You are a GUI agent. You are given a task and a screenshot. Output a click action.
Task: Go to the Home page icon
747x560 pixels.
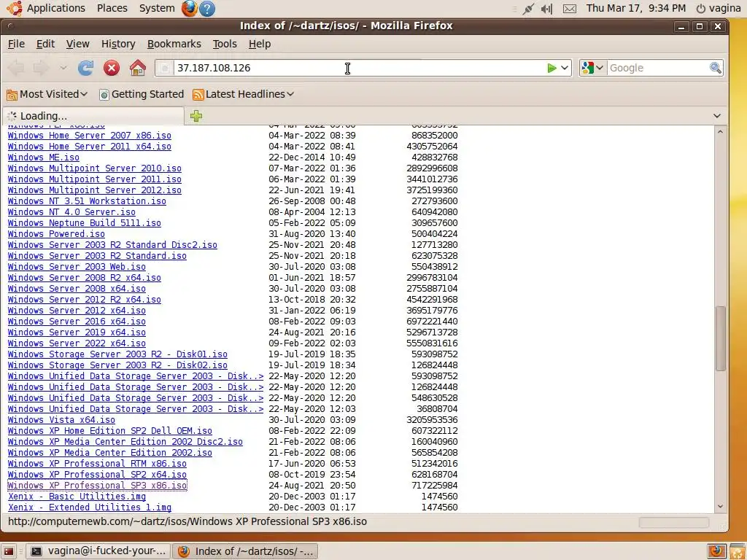[x=138, y=68]
